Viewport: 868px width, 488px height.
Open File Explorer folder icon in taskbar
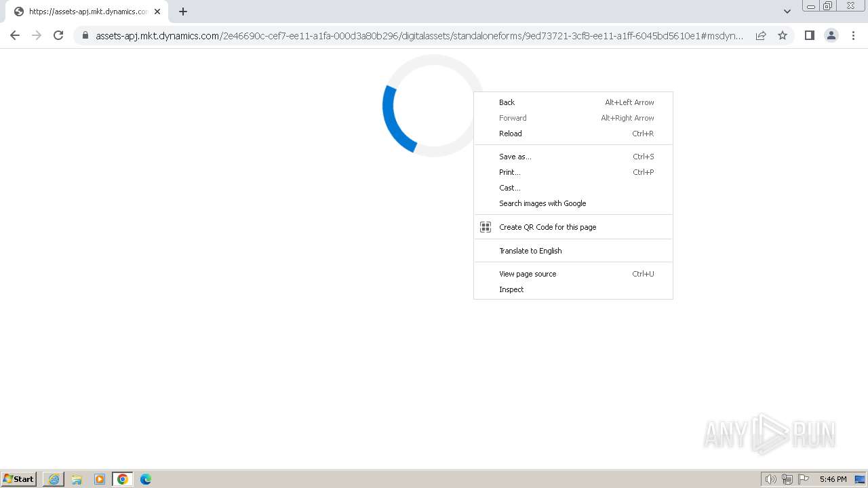coord(77,479)
